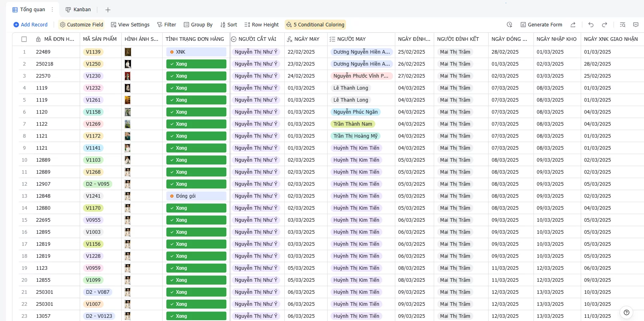644x321 pixels.
Task: Open Sort options
Action: point(228,25)
